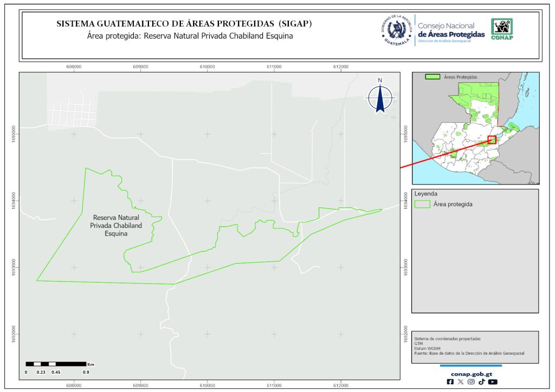
Task: Click the kilometer scale bar
Action: tap(56, 364)
